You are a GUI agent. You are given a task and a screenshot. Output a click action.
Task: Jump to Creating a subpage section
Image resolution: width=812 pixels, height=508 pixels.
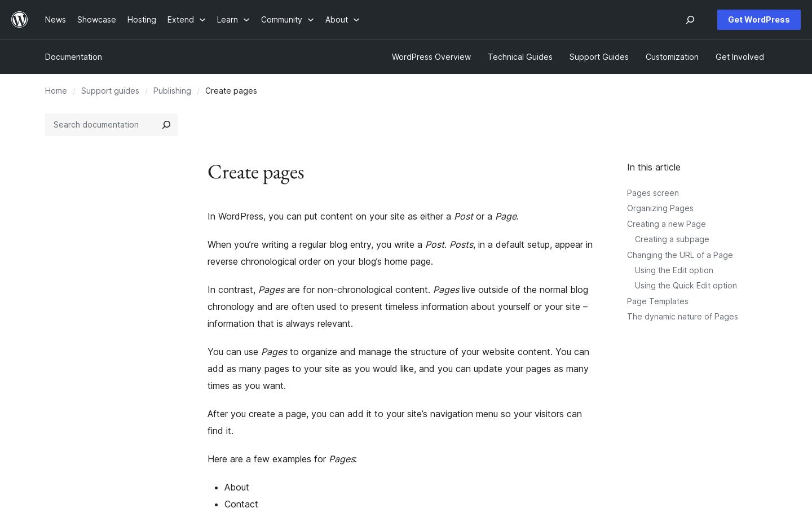pos(672,239)
